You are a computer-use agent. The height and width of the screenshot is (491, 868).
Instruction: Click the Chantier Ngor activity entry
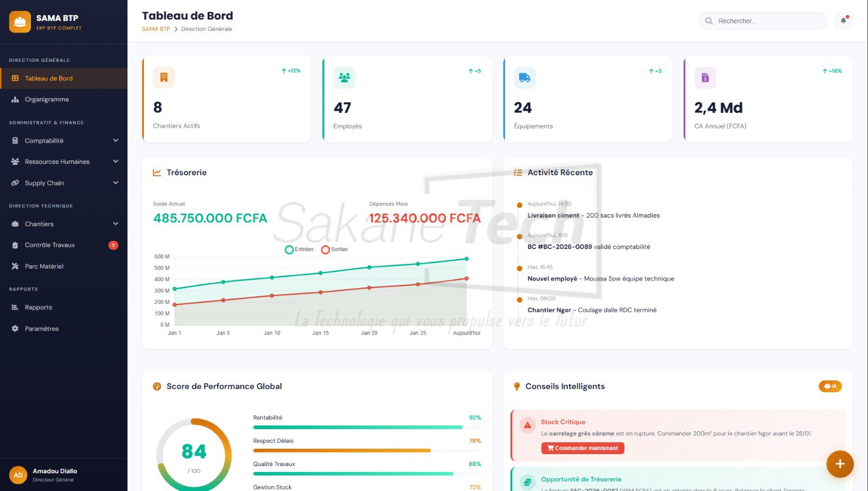592,310
